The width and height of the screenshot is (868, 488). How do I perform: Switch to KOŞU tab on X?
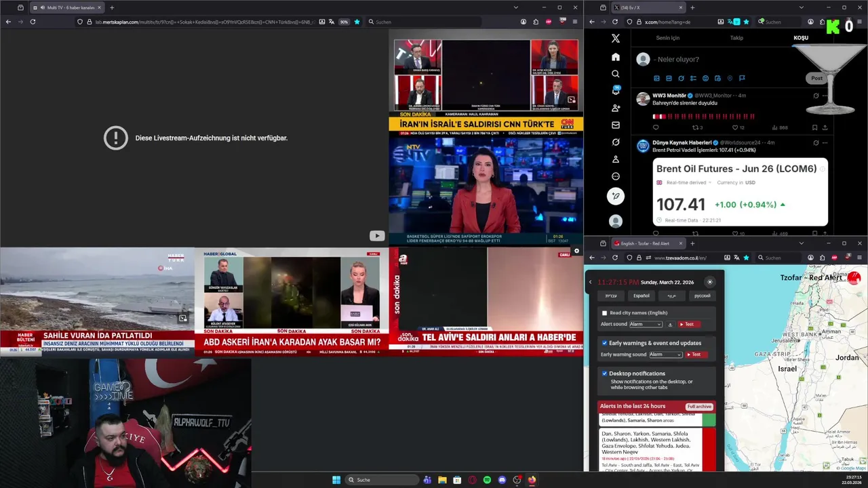(x=801, y=38)
